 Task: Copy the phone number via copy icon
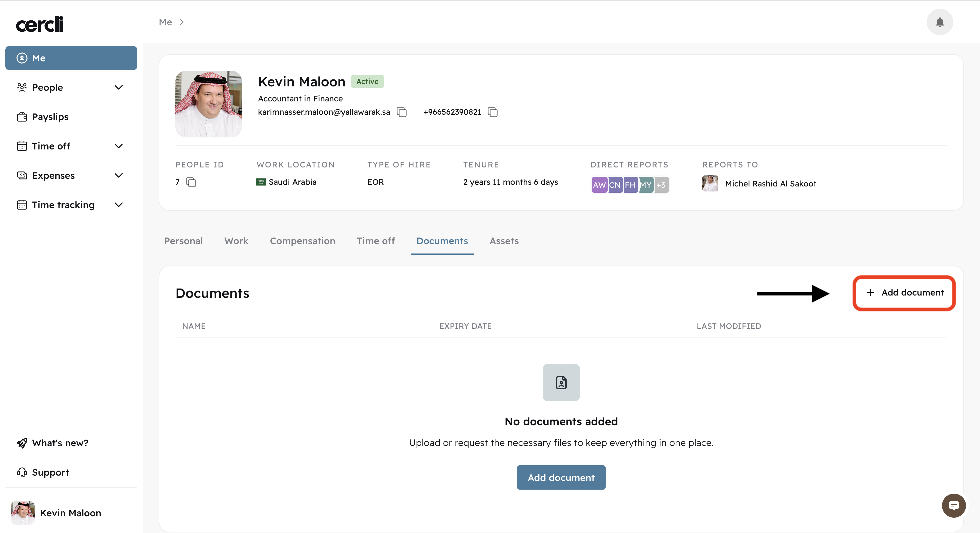coord(493,112)
